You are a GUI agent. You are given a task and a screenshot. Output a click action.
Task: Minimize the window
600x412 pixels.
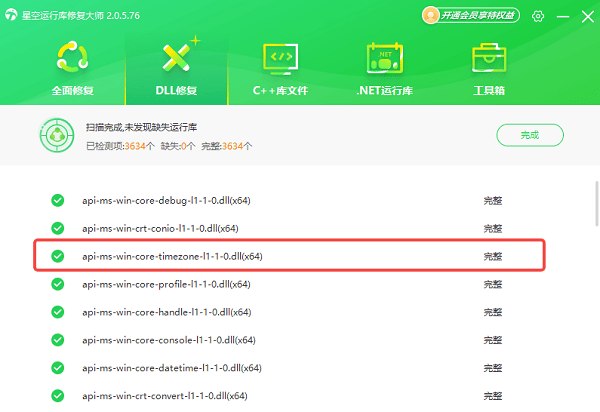562,16
